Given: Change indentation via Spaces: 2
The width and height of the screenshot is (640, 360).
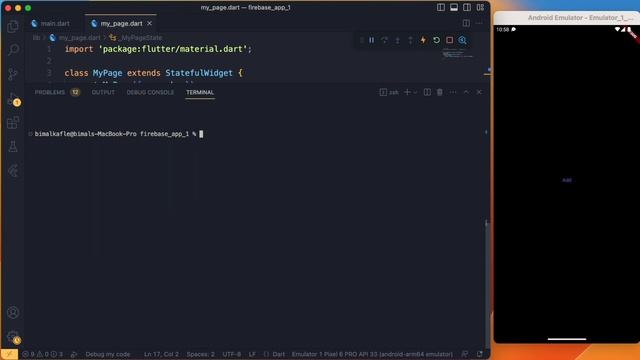Looking at the screenshot, I should pos(200,354).
